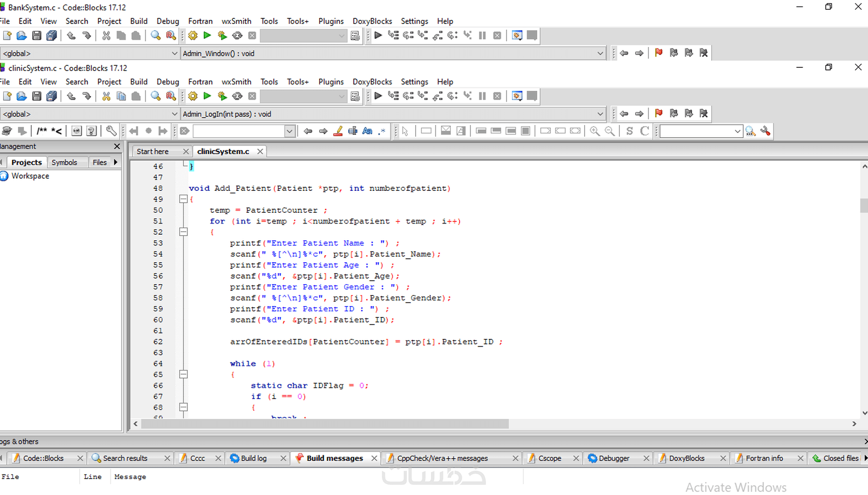Run program with green arrow in clinicSystem.c window
Image resolution: width=868 pixels, height=495 pixels.
[207, 96]
